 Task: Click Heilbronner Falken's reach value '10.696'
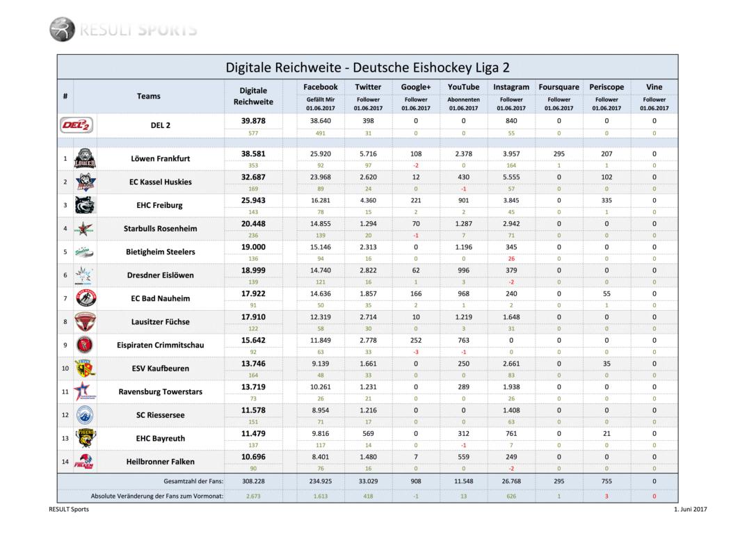click(253, 457)
